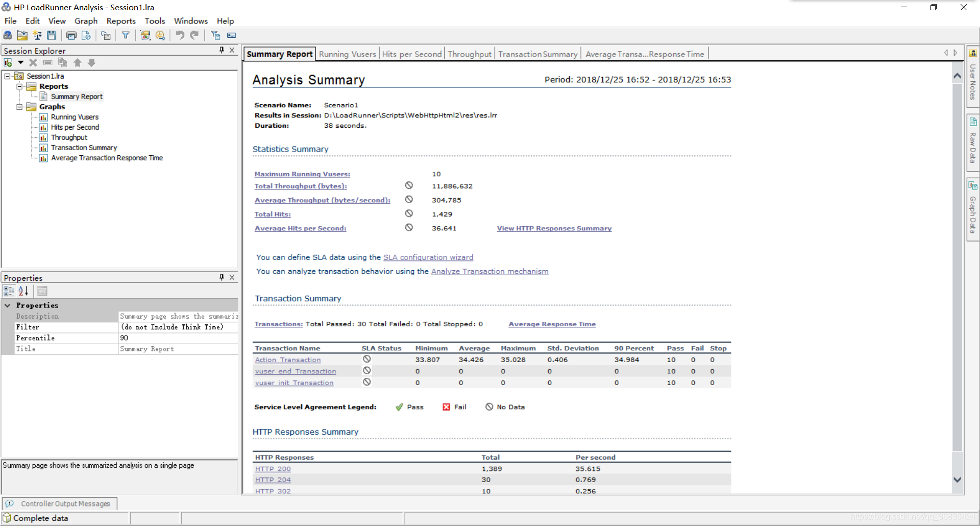Select the Throughput graph tree item
The width and height of the screenshot is (980, 526).
coord(69,137)
